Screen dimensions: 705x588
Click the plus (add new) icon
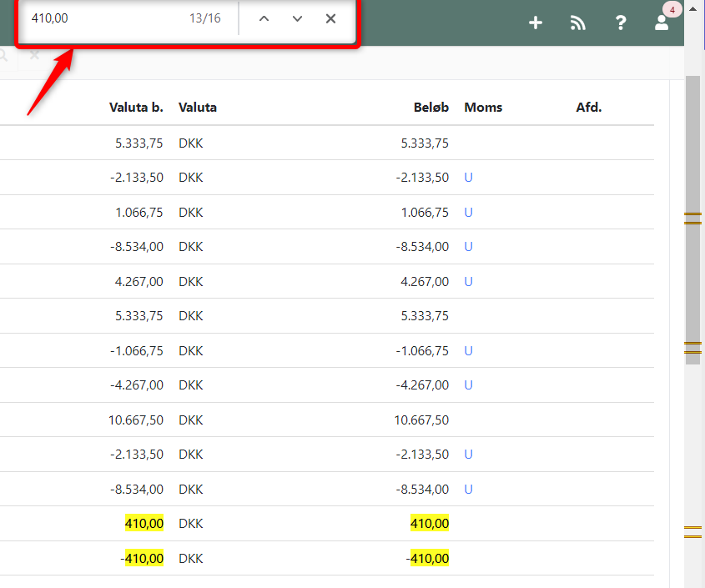pos(536,23)
